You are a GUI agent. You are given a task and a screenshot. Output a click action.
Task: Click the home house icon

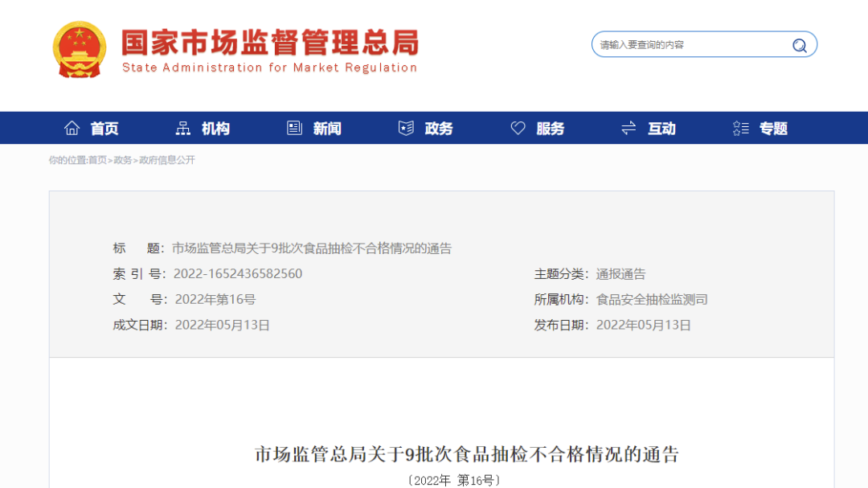pyautogui.click(x=72, y=128)
